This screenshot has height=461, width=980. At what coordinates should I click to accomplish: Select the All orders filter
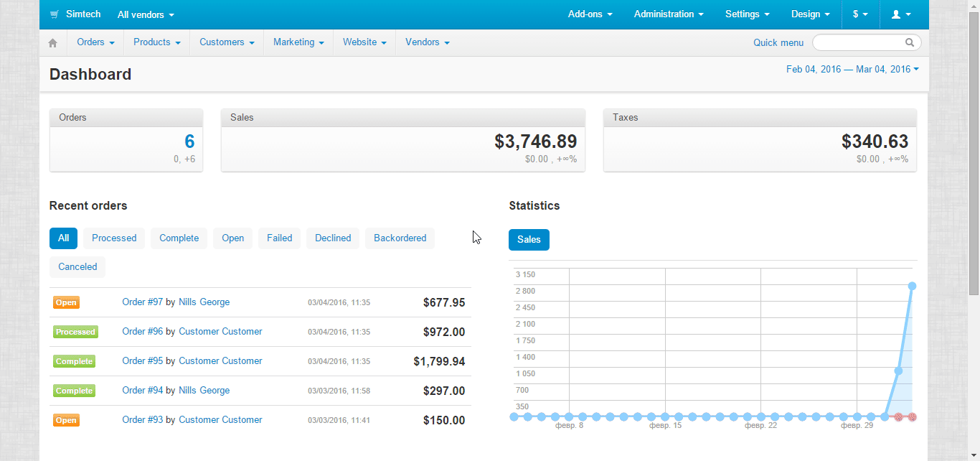63,238
